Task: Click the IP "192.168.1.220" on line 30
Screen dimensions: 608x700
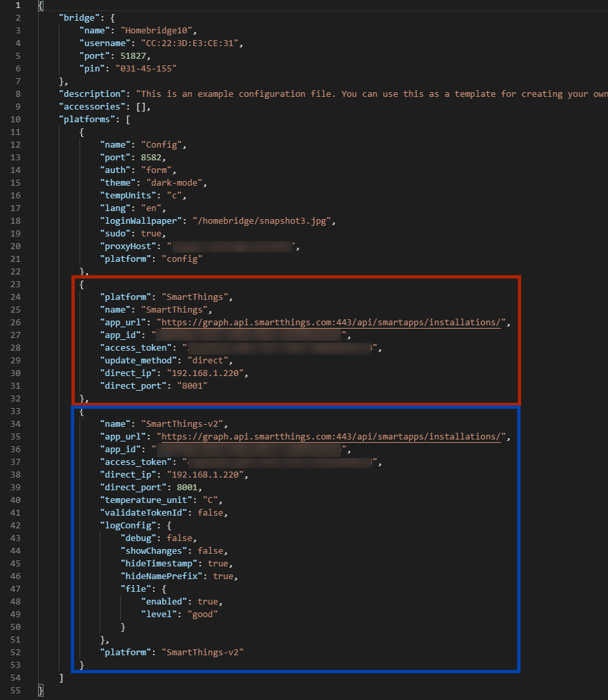Action: pyautogui.click(x=205, y=373)
